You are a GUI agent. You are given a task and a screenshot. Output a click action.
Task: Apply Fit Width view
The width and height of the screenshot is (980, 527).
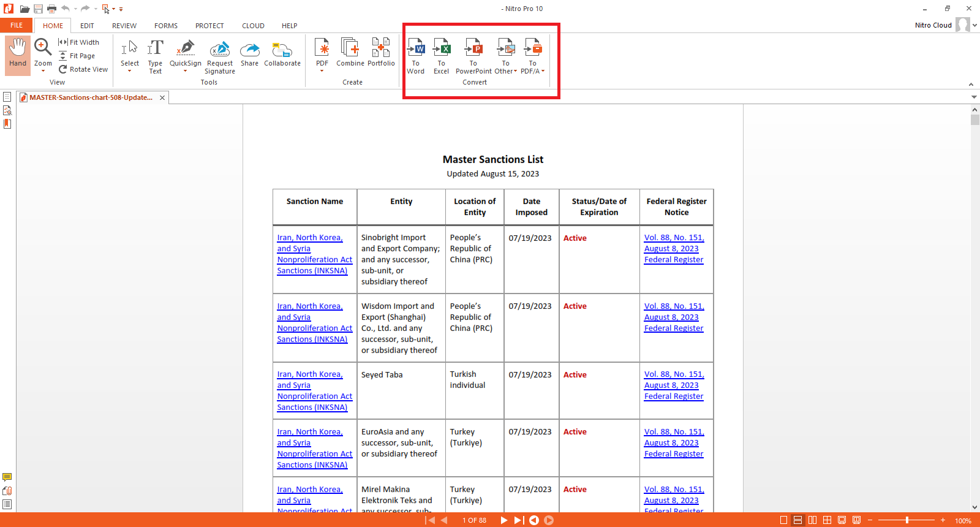[79, 42]
